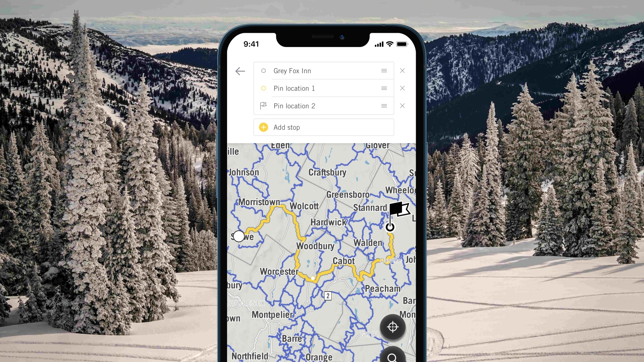The height and width of the screenshot is (362, 644).
Task: Remove Pin location 1 stop
Action: tap(402, 88)
